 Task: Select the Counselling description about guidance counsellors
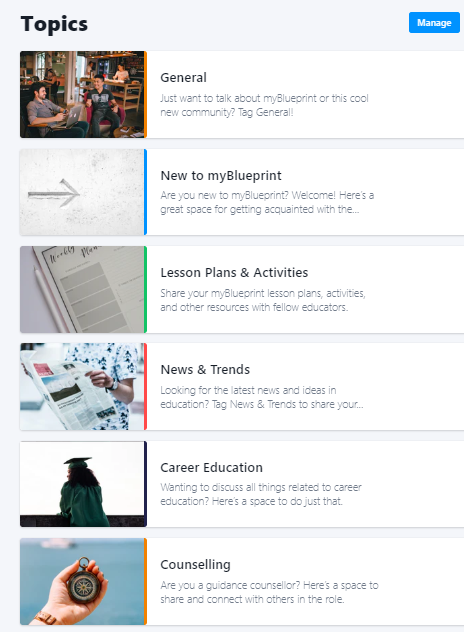pos(269,592)
